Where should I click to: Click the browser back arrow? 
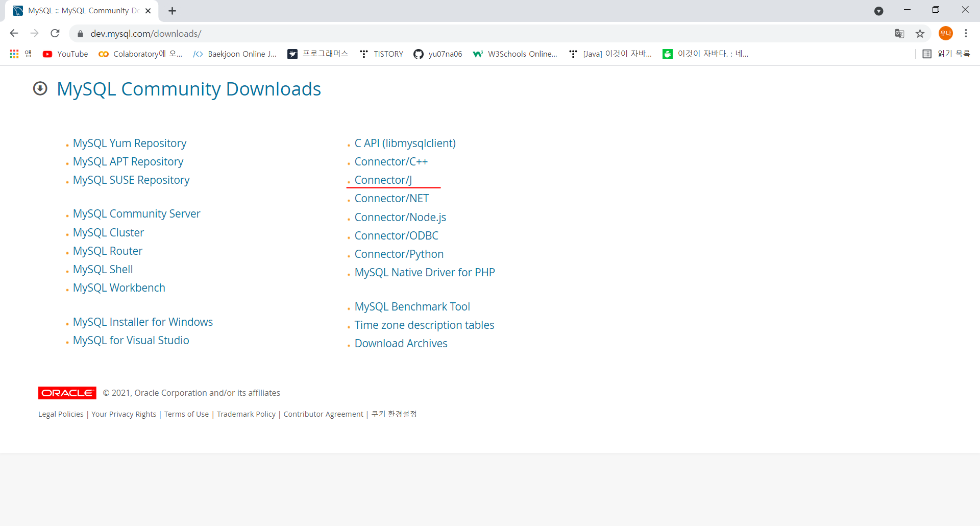coord(14,33)
